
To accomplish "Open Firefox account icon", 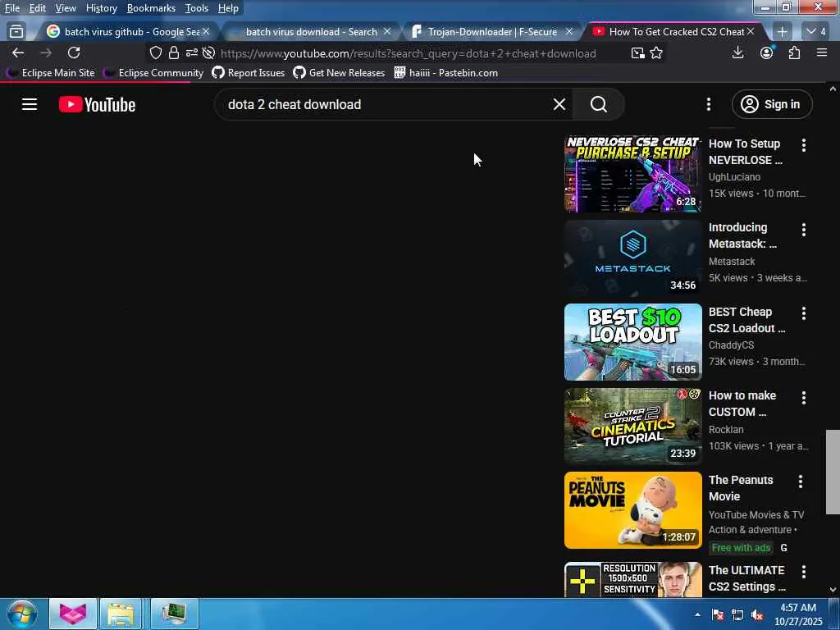I will (767, 52).
